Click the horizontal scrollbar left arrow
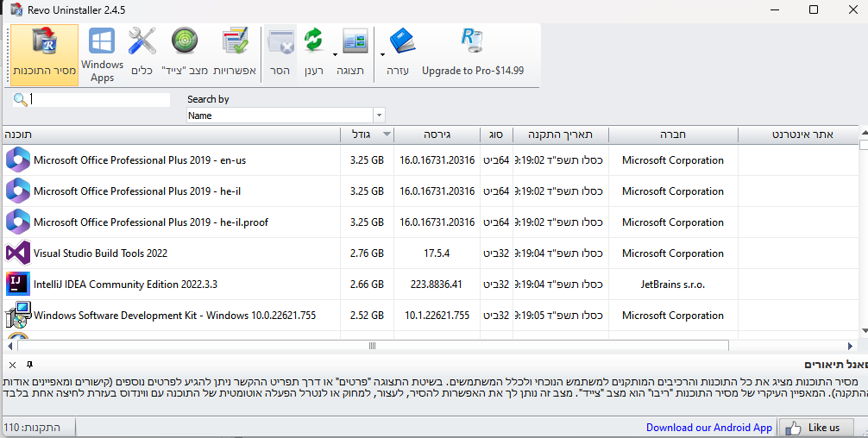 point(9,346)
